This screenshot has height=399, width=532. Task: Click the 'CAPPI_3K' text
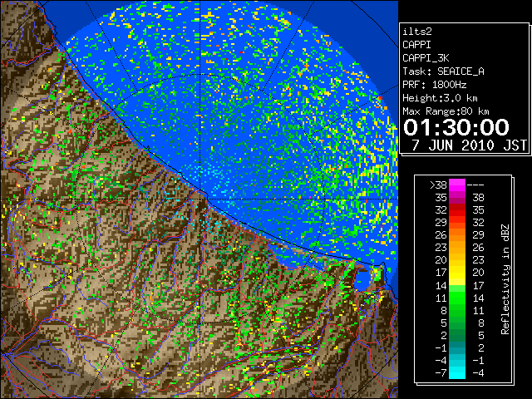tap(426, 58)
